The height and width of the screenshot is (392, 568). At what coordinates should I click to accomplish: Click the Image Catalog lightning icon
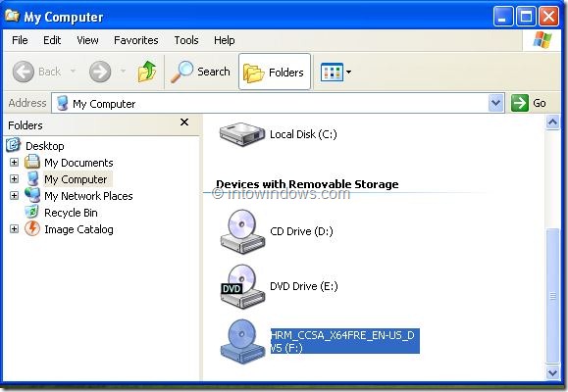(31, 228)
